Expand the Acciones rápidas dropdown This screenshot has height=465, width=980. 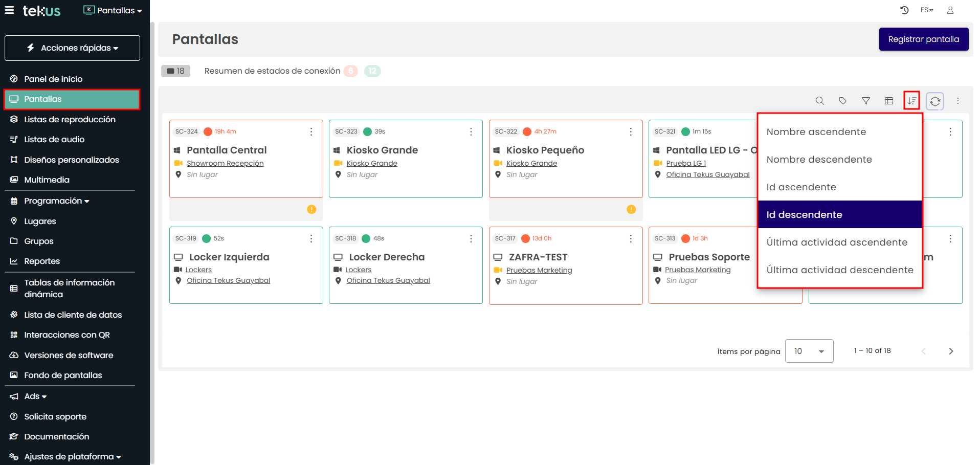pyautogui.click(x=72, y=48)
